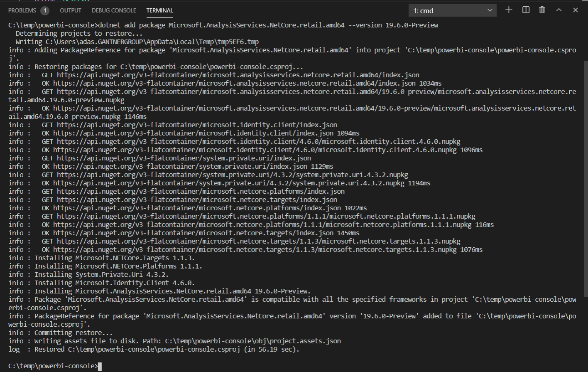Screen dimensions: 588x372
Task: Switch to the OUTPUT tab
Action: tap(71, 10)
